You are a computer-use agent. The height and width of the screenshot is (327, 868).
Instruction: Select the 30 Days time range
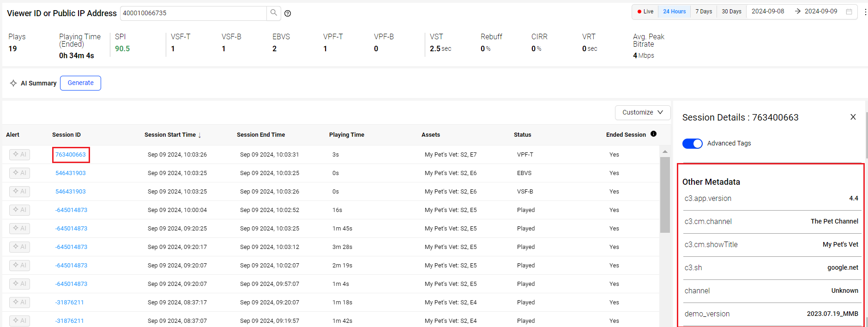tap(731, 12)
